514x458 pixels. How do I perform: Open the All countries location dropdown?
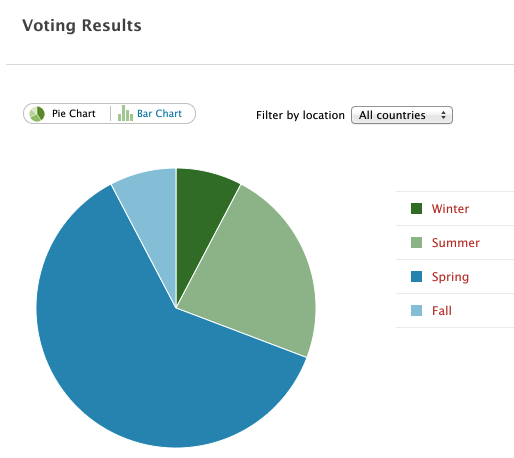coord(402,115)
